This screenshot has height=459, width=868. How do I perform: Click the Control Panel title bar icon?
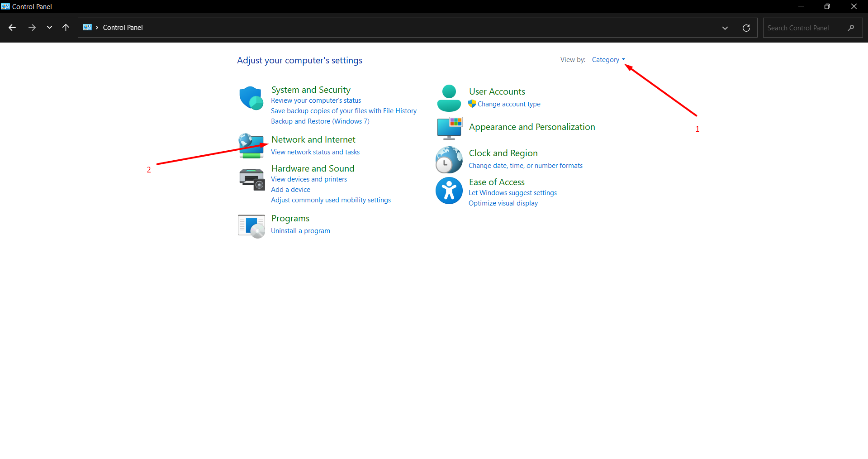(5, 6)
